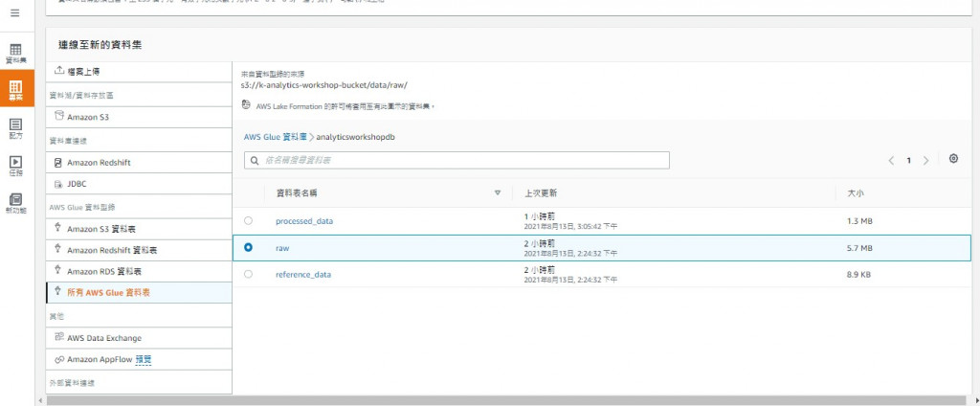Click the 資料表名稱 column header
Viewport: 980px width, 406px height.
[x=297, y=193]
